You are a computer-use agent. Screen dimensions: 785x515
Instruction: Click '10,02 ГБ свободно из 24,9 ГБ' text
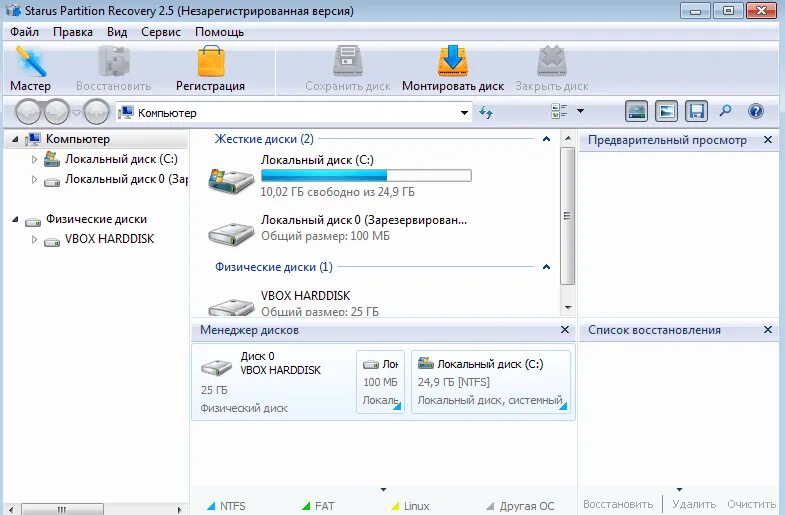coord(337,192)
